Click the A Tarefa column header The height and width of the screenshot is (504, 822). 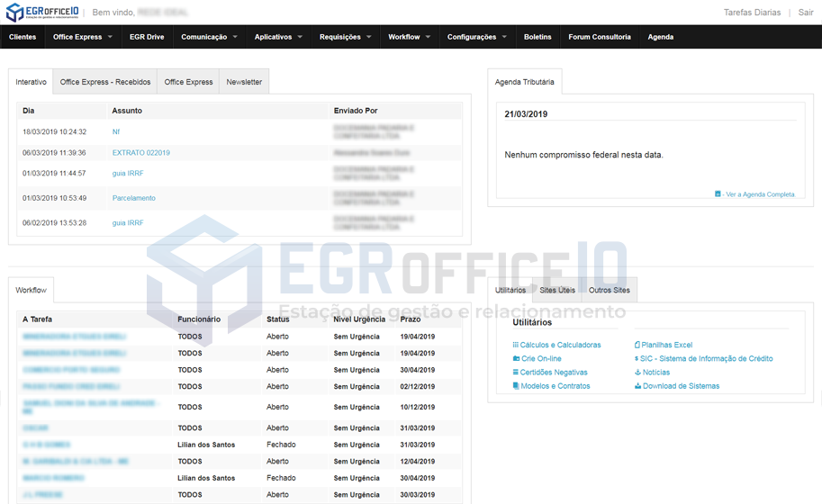click(37, 319)
